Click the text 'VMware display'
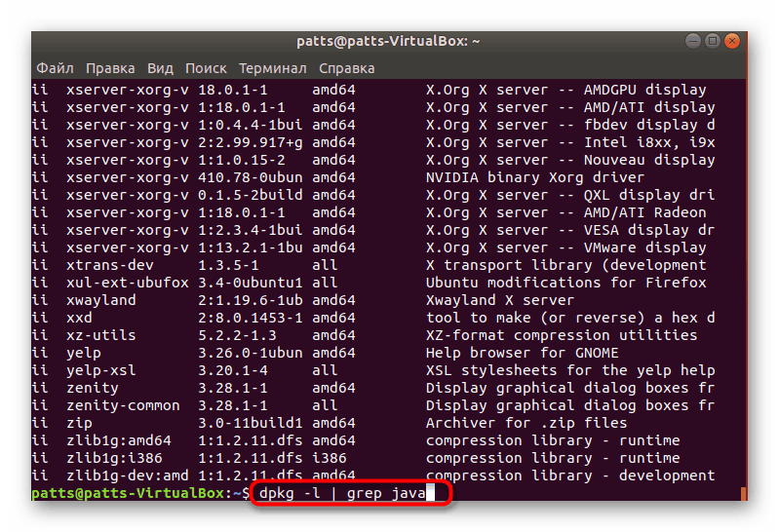The width and height of the screenshot is (779, 532). point(644,247)
